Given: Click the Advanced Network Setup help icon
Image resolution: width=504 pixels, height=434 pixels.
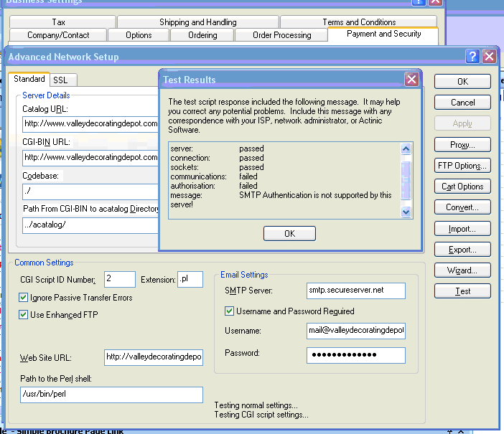Looking at the screenshot, I should tap(472, 57).
